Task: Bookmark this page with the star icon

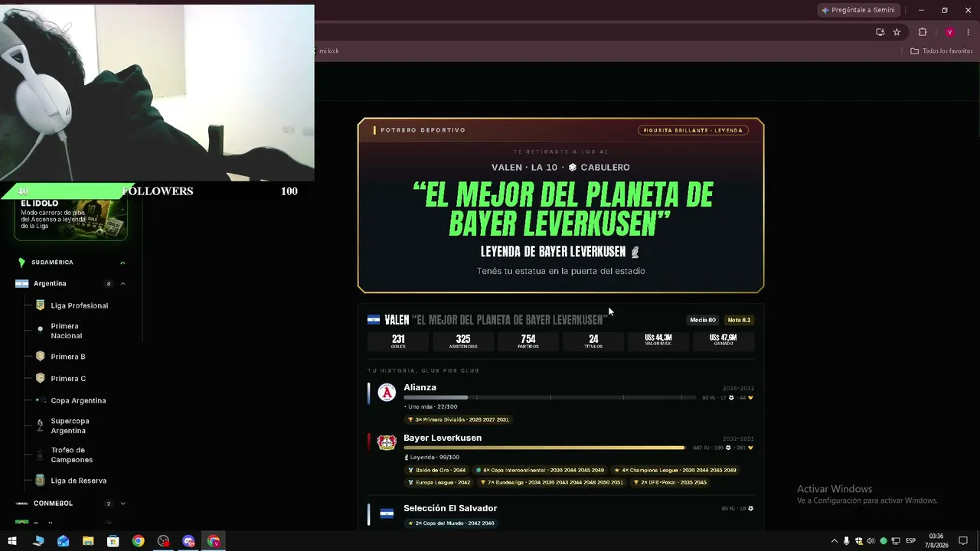Action: 897,32
